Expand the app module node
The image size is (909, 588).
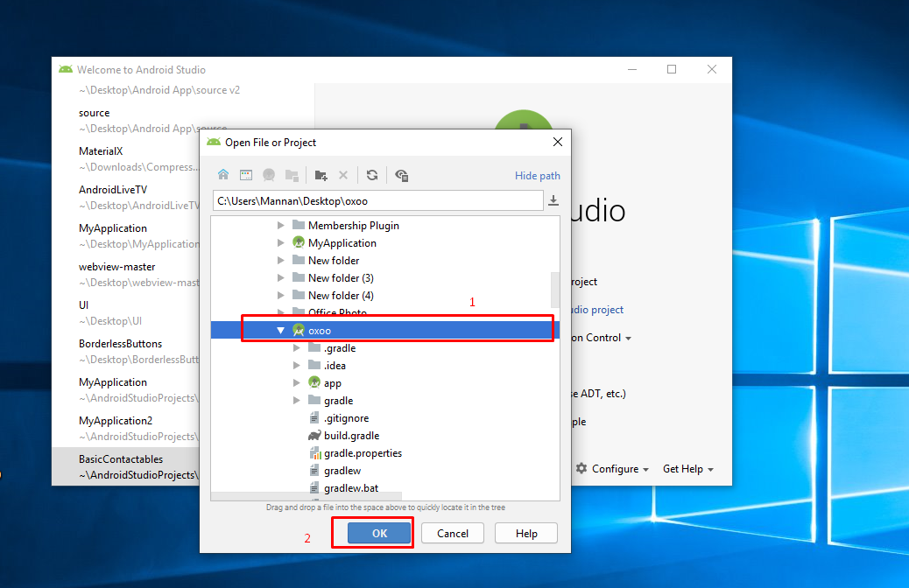coord(296,382)
